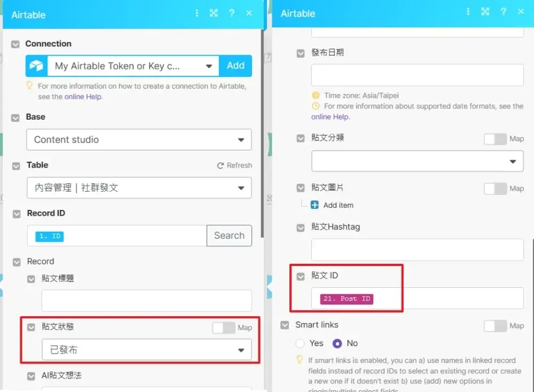Click into the 貼文Hashtag input field
This screenshot has height=392, width=534.
[417, 249]
